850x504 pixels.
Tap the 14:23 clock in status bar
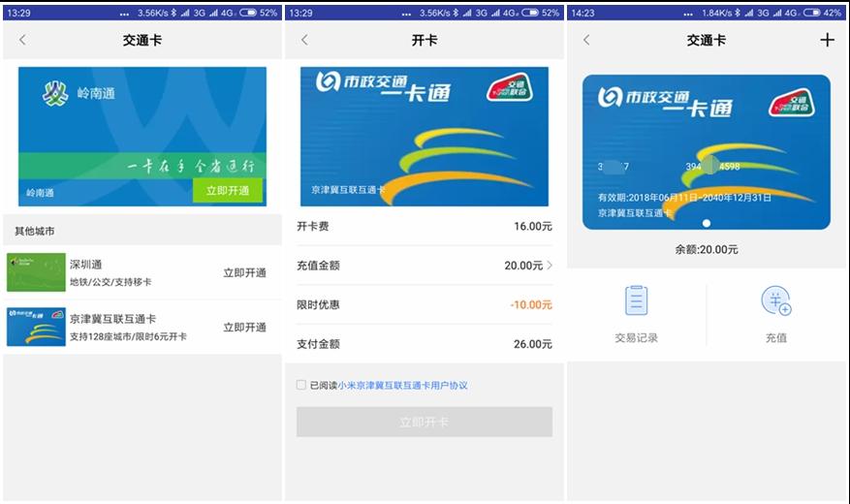[583, 13]
